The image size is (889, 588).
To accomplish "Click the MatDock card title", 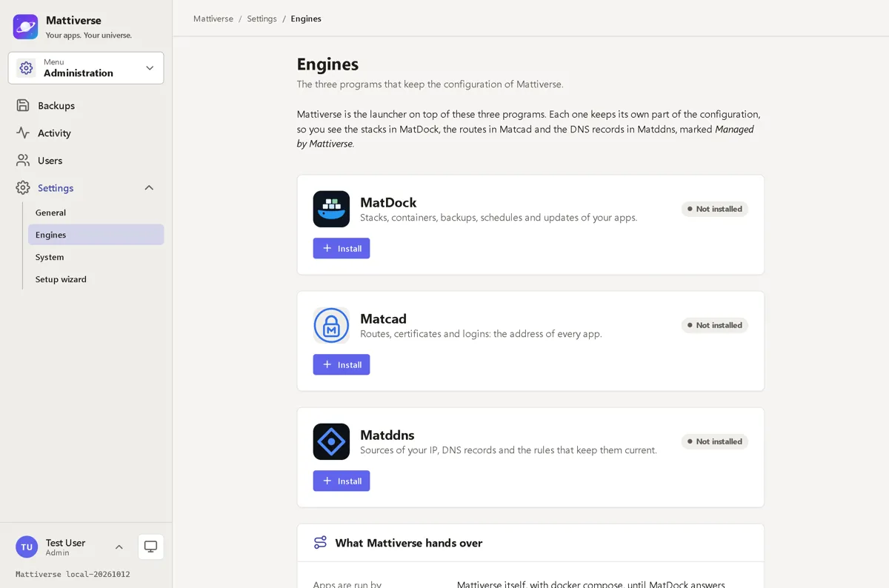I will [388, 202].
